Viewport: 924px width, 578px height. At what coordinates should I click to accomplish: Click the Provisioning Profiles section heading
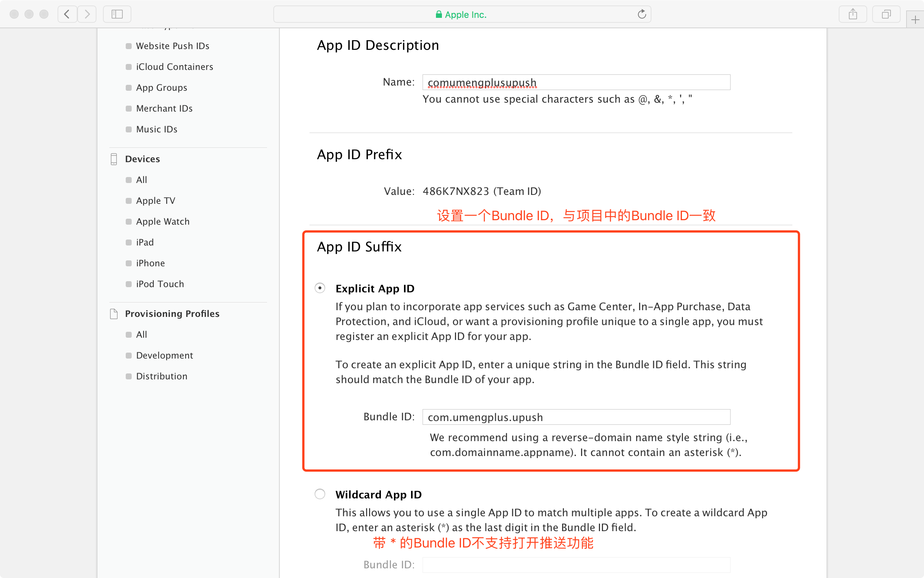coord(172,314)
